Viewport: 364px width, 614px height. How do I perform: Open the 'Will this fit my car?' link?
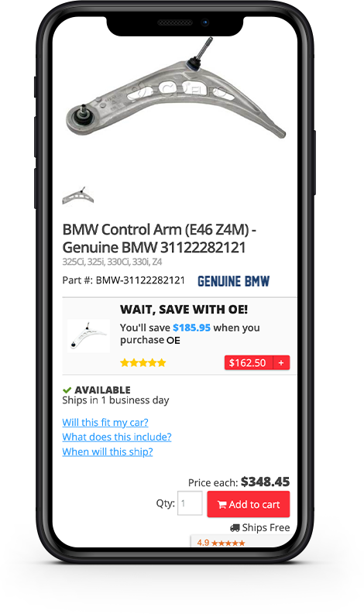(105, 423)
